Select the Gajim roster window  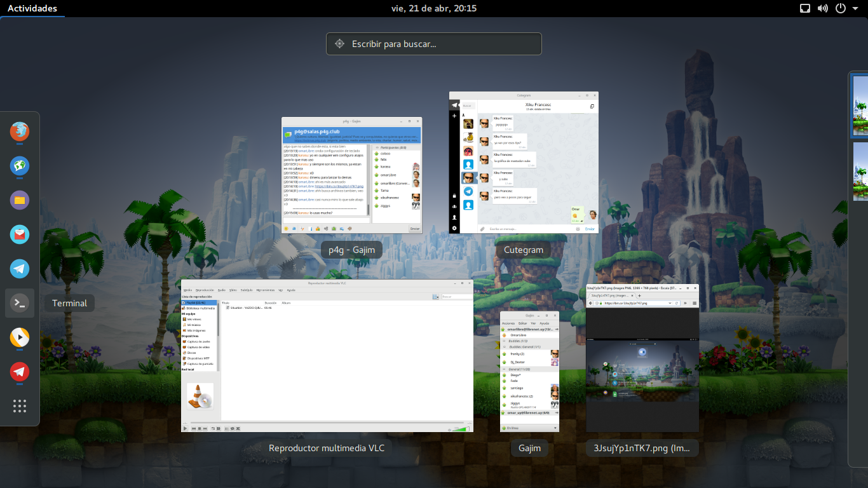pyautogui.click(x=529, y=372)
